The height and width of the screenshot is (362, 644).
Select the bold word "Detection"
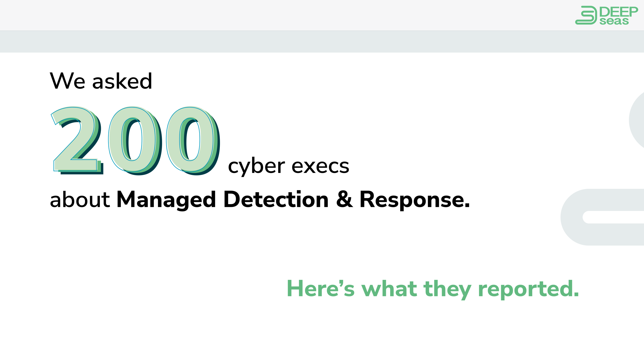point(276,200)
